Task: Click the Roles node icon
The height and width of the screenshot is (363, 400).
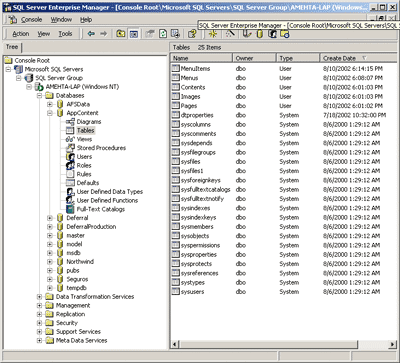Action: point(70,165)
